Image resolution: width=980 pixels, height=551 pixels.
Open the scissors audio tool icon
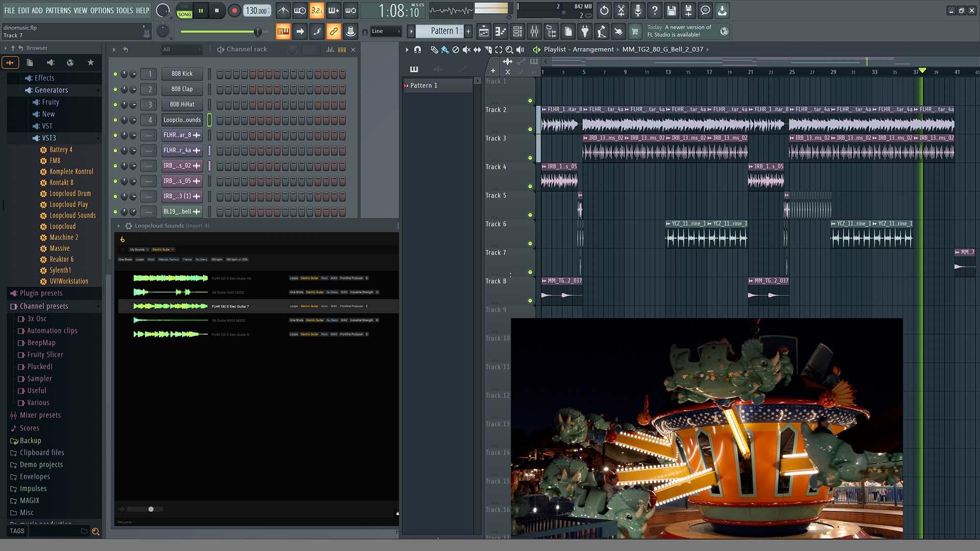point(621,10)
